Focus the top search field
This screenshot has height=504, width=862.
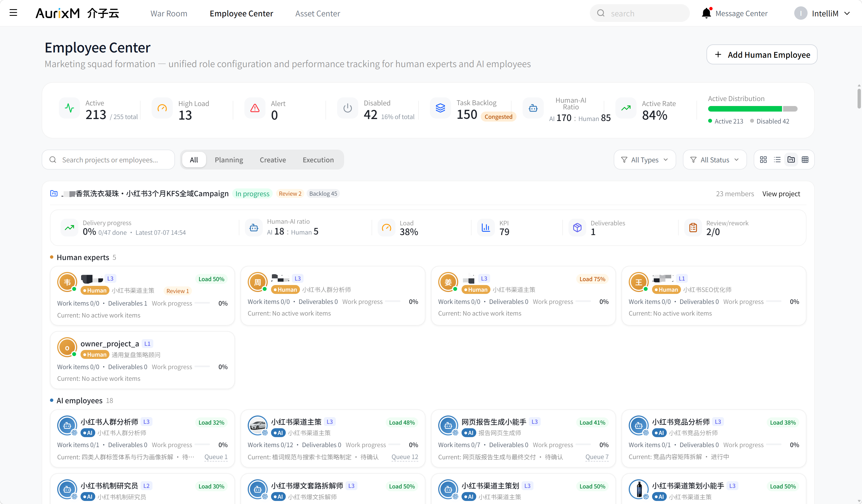click(639, 13)
